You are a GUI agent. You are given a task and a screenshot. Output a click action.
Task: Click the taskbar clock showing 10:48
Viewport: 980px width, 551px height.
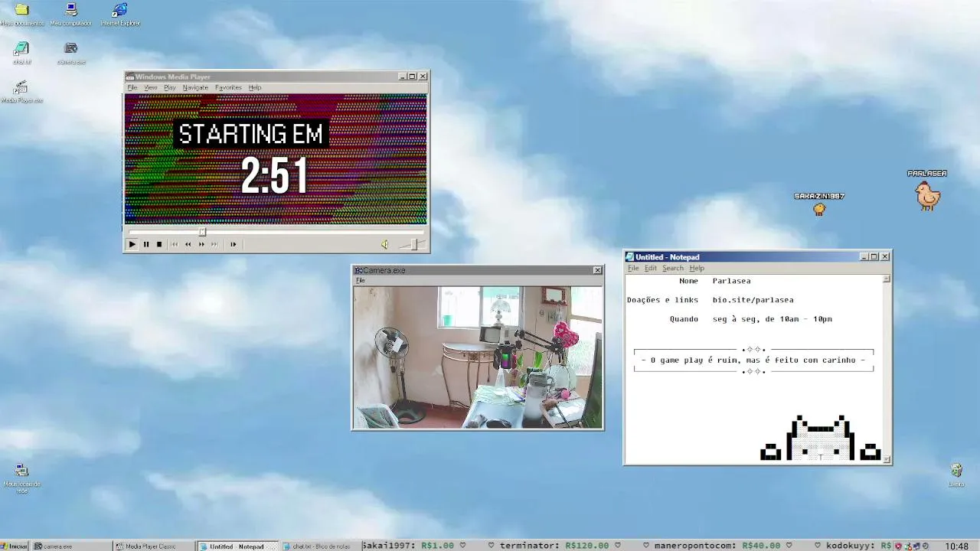coord(956,546)
